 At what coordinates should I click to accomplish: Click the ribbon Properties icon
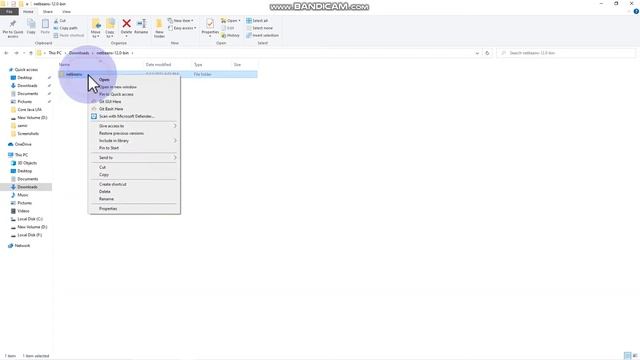click(210, 26)
